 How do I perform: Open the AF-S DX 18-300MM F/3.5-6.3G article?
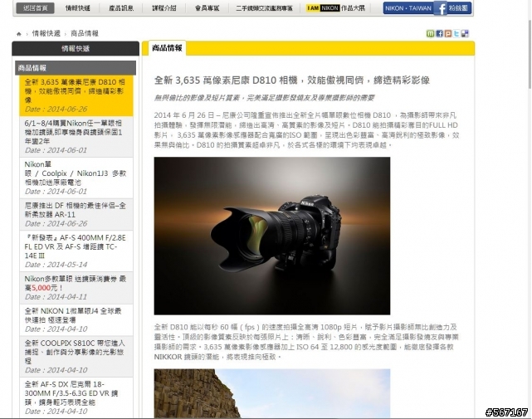pos(76,397)
